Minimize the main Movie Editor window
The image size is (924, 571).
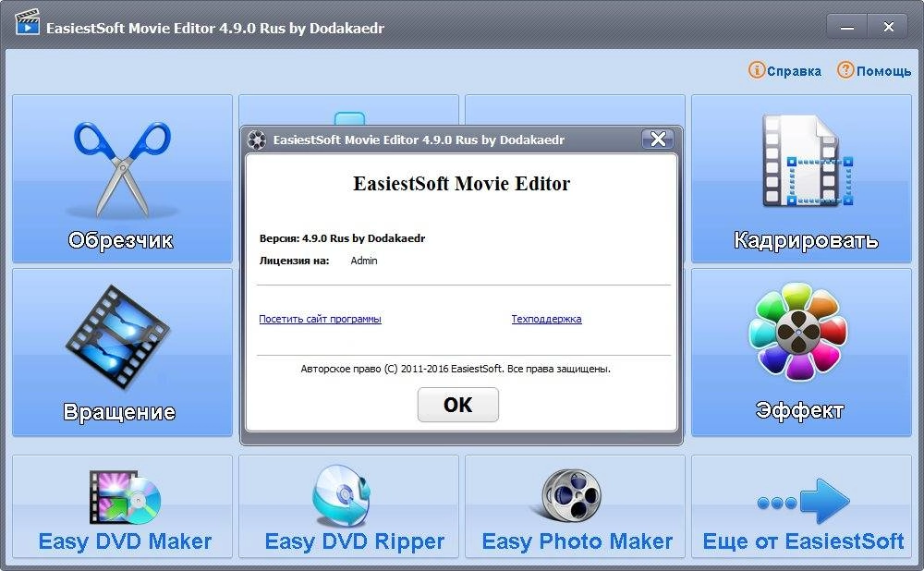point(846,27)
